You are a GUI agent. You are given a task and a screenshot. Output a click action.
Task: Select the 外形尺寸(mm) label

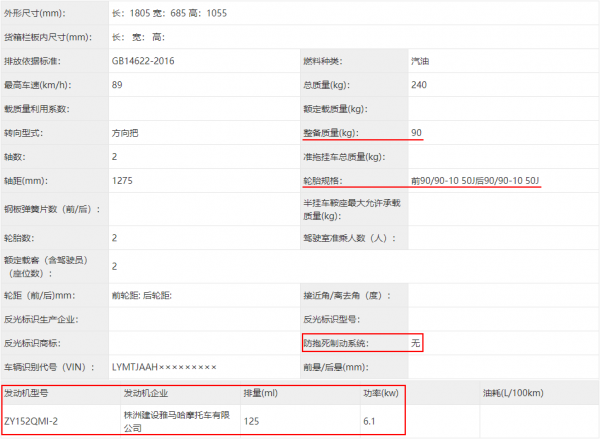coord(35,13)
